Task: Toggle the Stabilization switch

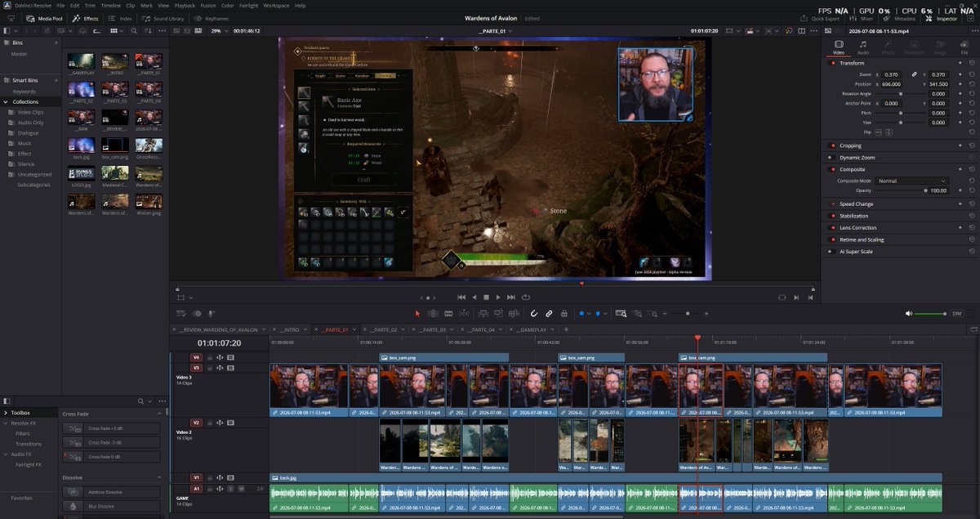Action: (x=831, y=216)
